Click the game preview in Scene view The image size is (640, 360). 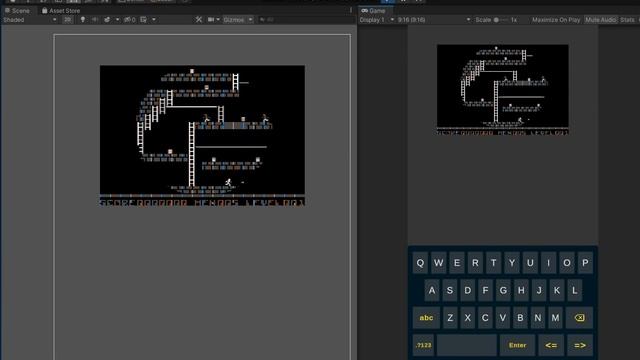tap(202, 135)
